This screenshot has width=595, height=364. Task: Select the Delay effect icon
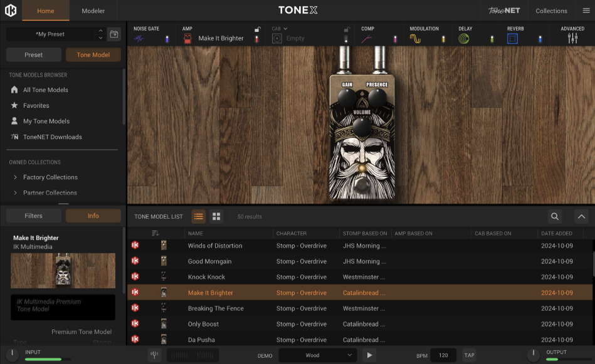[464, 39]
